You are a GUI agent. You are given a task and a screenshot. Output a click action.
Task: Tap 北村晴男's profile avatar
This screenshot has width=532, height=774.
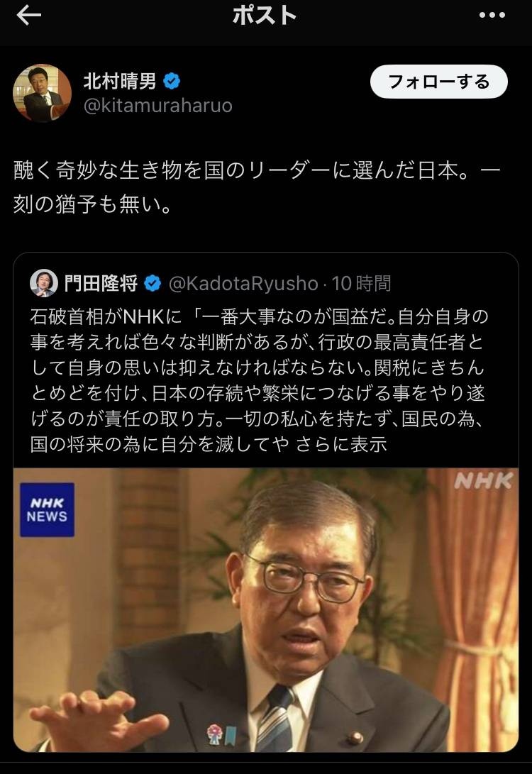[42, 93]
